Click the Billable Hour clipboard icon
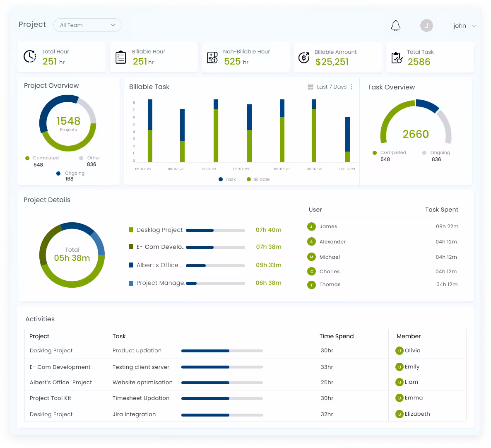Screen dimensions: 491x448 pos(120,57)
